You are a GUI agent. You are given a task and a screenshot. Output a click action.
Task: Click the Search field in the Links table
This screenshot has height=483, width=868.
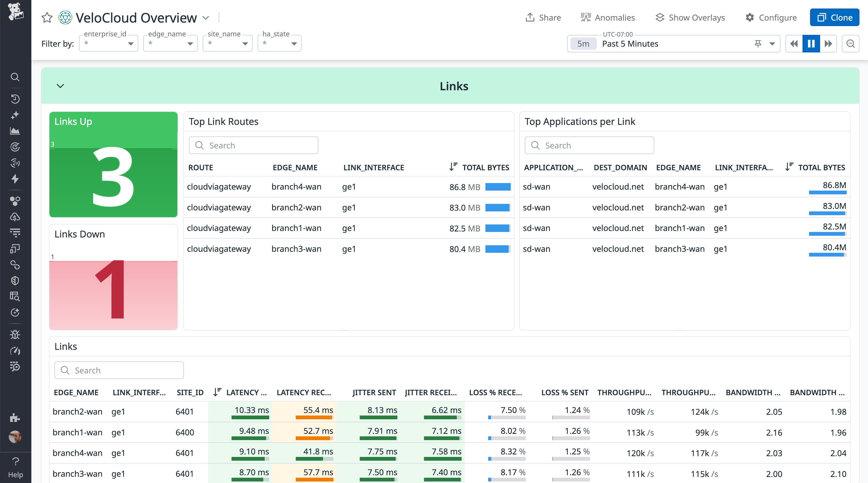pyautogui.click(x=119, y=370)
